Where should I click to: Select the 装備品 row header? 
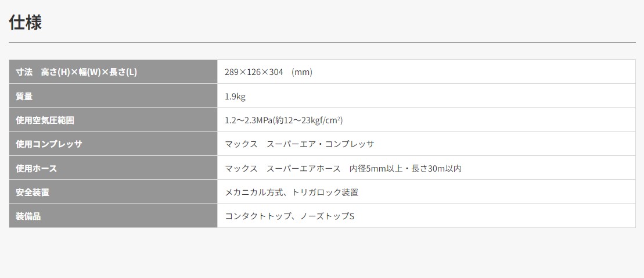[113, 216]
